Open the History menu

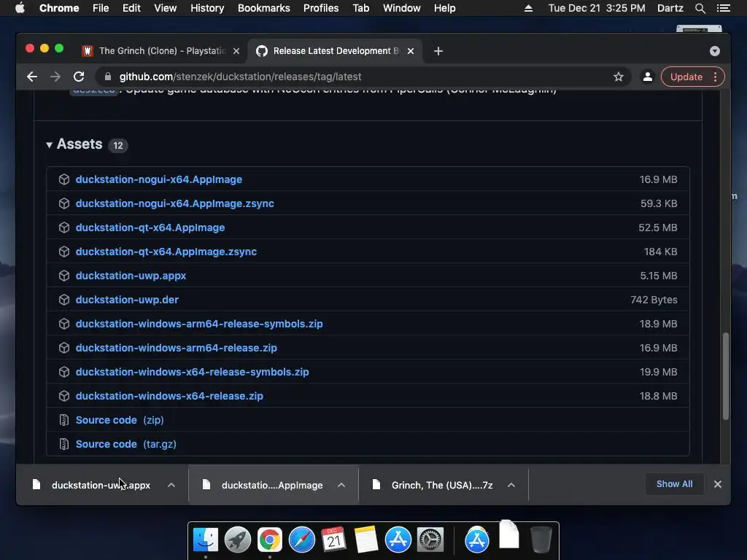click(207, 8)
